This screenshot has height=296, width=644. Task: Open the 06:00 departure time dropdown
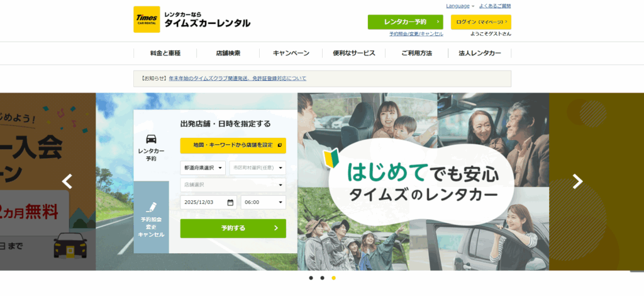(263, 202)
